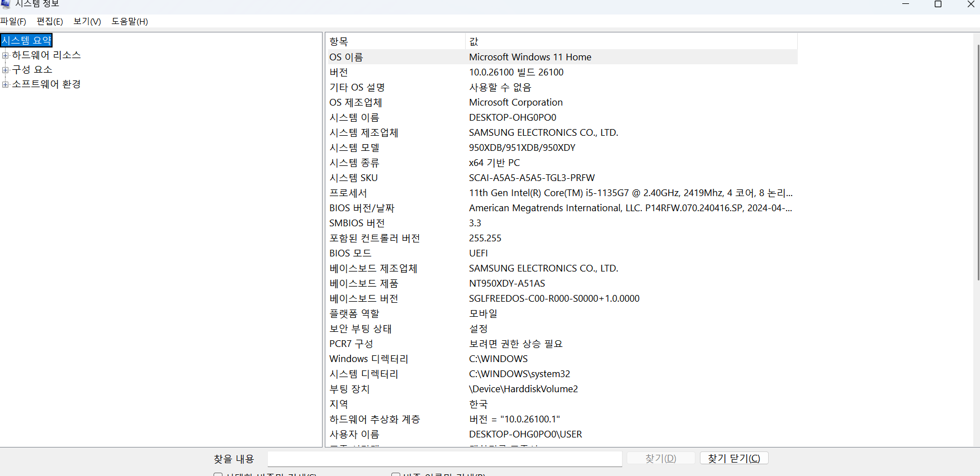Click the model value 950XDB/951XDB/950XDY
This screenshot has width=980, height=476.
click(x=522, y=147)
